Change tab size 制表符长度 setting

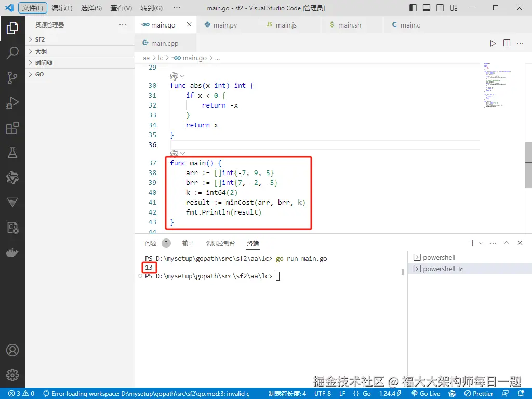tap(287, 394)
